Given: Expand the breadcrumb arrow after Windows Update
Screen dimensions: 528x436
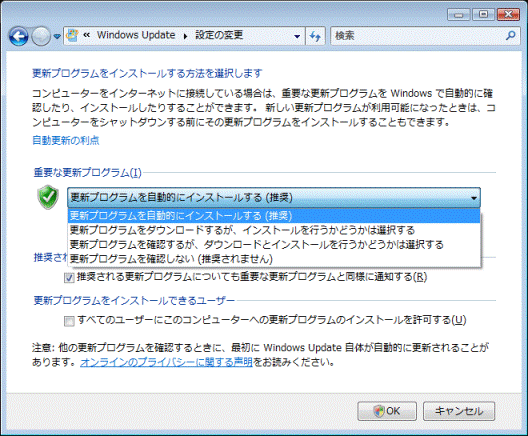Looking at the screenshot, I should 186,36.
